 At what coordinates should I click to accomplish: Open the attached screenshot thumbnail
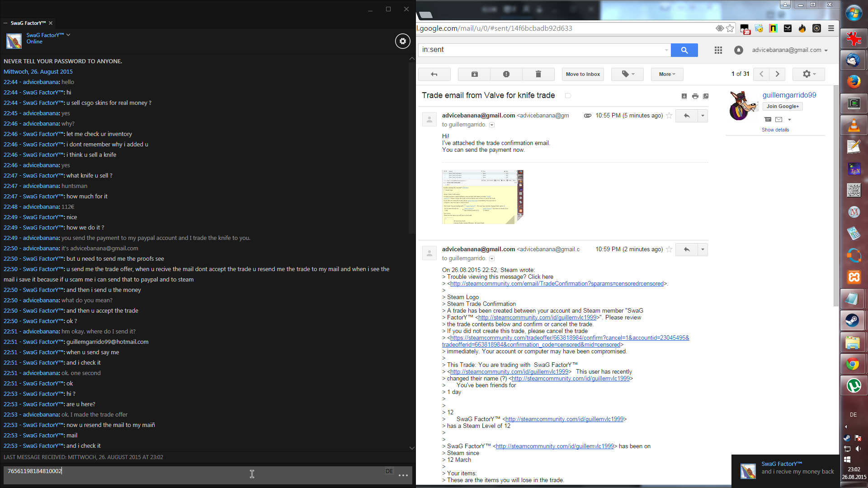click(482, 197)
